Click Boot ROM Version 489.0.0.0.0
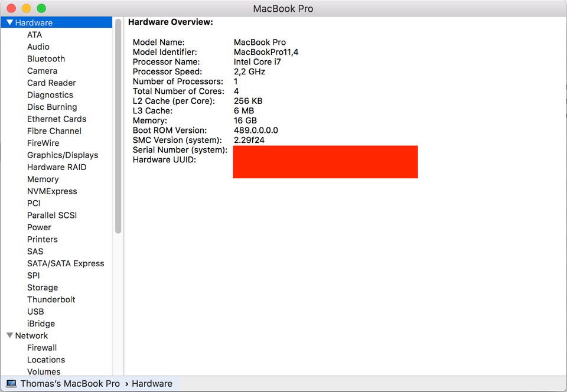Image resolution: width=567 pixels, height=392 pixels. tap(256, 130)
